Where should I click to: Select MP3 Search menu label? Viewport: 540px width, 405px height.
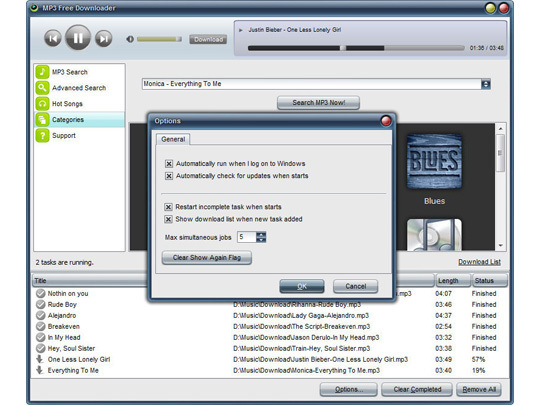coord(70,72)
